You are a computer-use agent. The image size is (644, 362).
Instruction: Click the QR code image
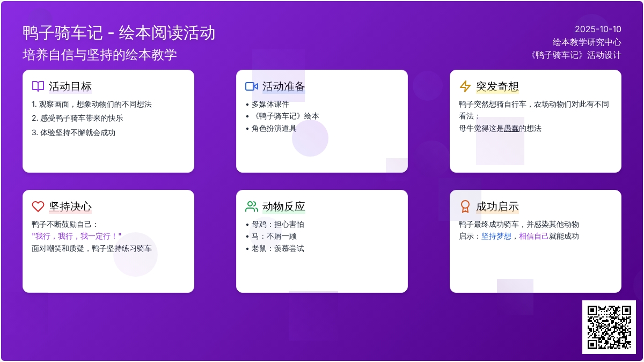click(x=609, y=327)
